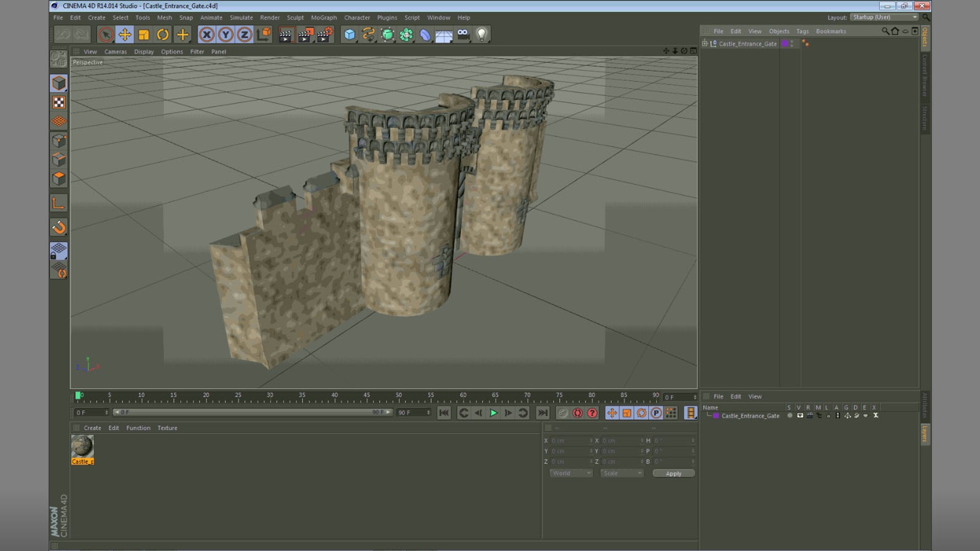
Task: Click the Snap magnet icon in sidebar
Action: point(59,227)
